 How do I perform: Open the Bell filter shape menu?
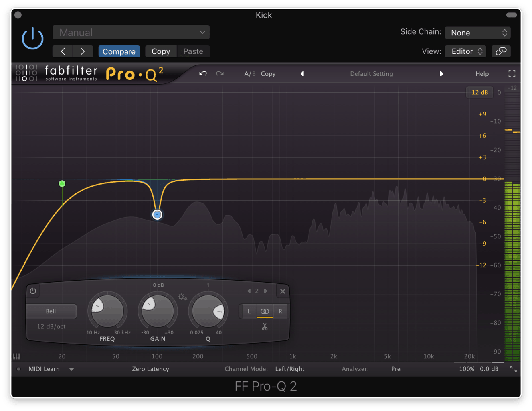51,311
